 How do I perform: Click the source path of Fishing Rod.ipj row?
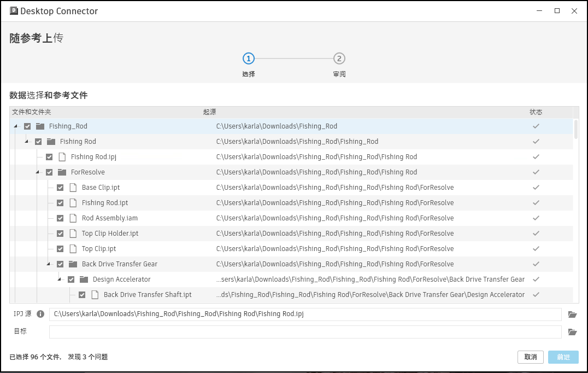click(x=316, y=157)
